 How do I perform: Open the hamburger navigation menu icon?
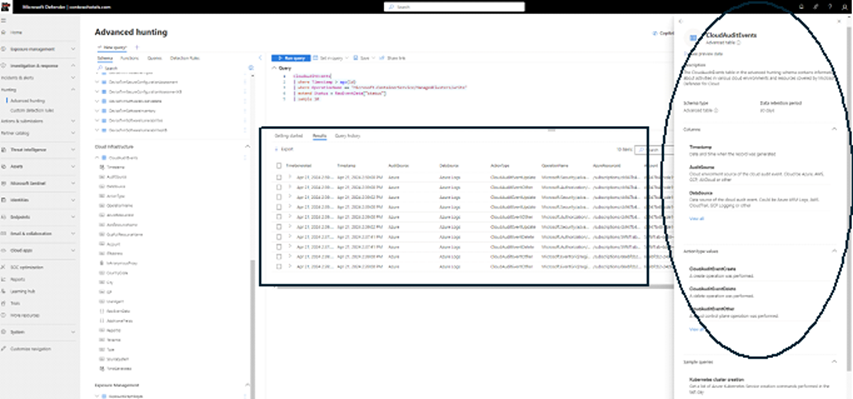(x=4, y=20)
